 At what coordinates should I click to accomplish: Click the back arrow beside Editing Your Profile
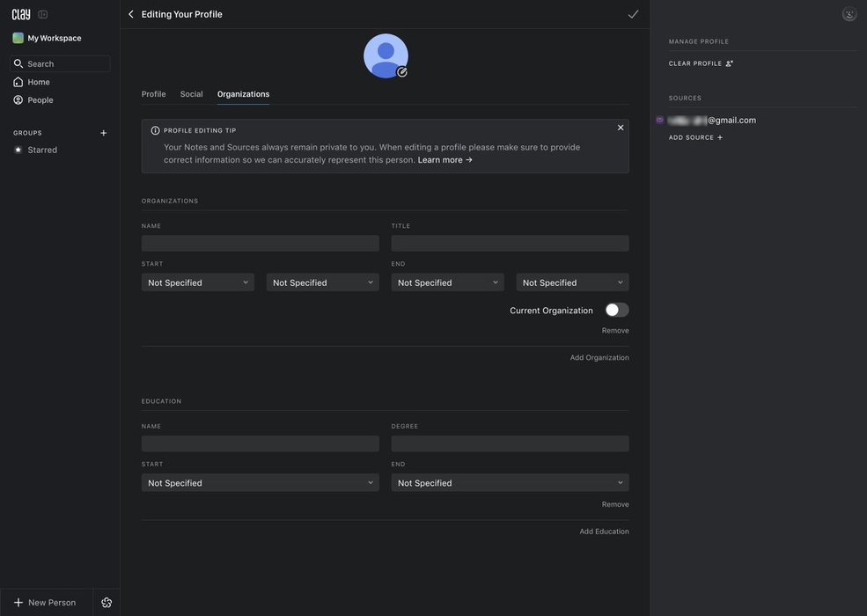click(131, 14)
